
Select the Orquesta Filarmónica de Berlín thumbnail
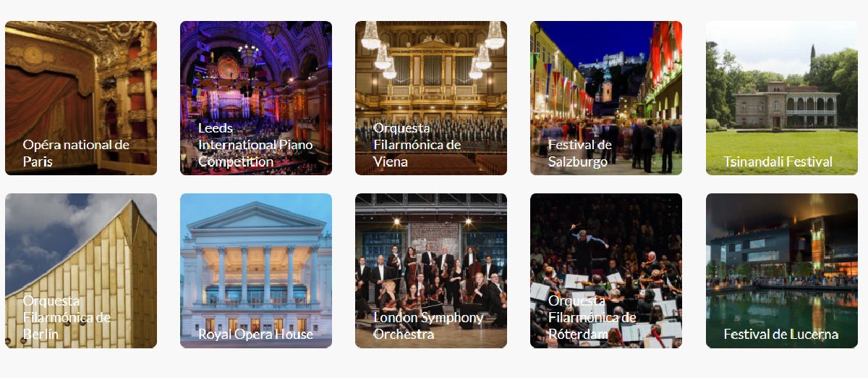click(81, 271)
